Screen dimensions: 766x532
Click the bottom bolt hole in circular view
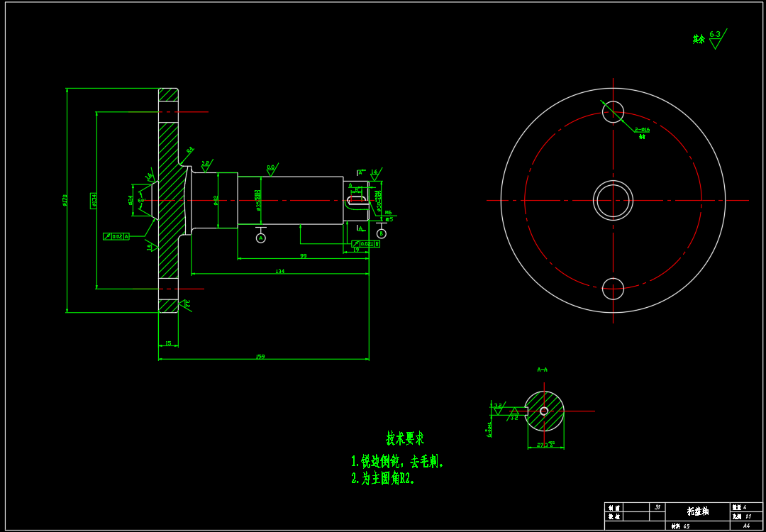tap(613, 289)
